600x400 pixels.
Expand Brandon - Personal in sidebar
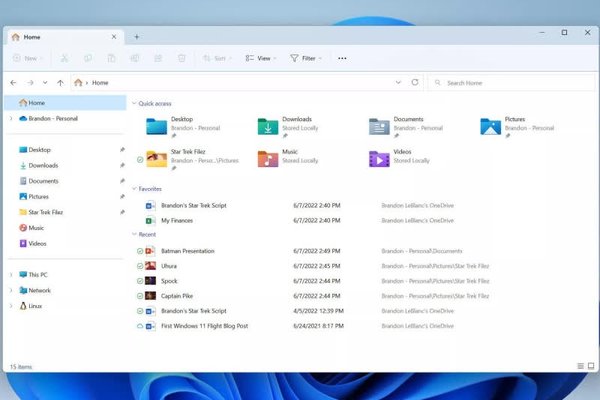(x=11, y=119)
